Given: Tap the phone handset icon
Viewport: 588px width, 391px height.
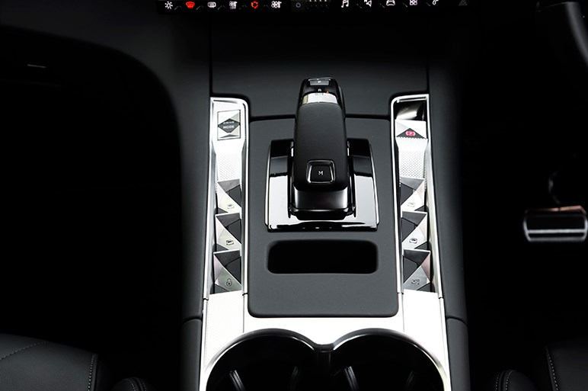Looking at the screenshot, I should click(436, 2).
